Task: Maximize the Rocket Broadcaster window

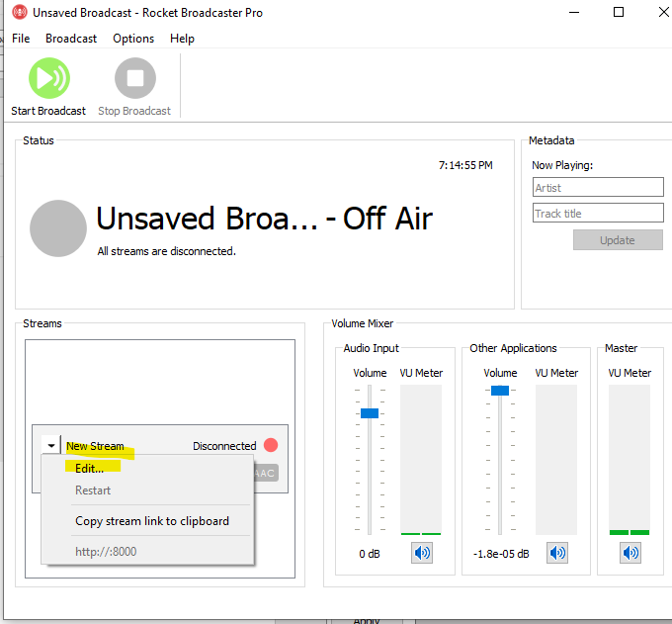Action: click(x=618, y=13)
